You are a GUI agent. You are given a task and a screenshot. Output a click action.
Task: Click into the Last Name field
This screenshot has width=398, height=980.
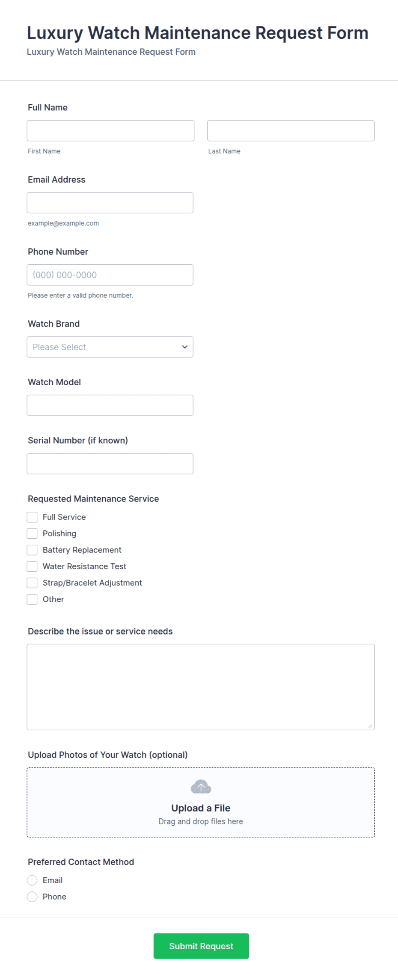click(291, 130)
